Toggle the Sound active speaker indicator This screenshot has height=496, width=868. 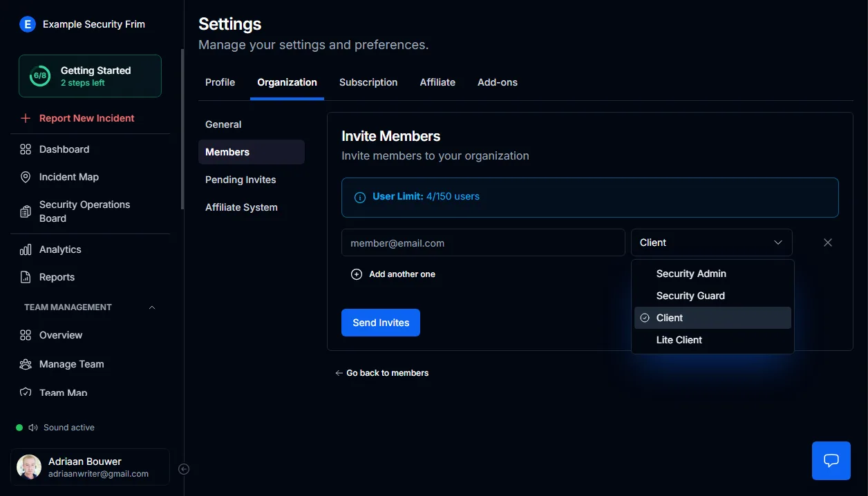[x=33, y=428]
